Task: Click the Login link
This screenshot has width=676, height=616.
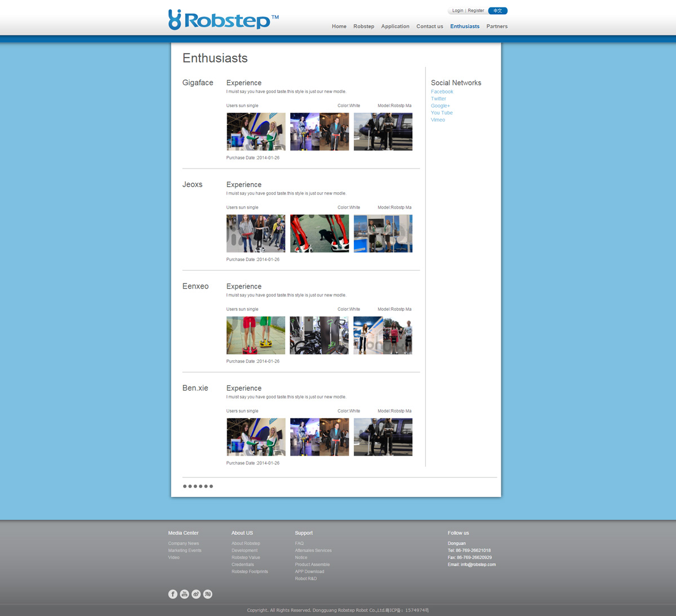Action: tap(457, 11)
